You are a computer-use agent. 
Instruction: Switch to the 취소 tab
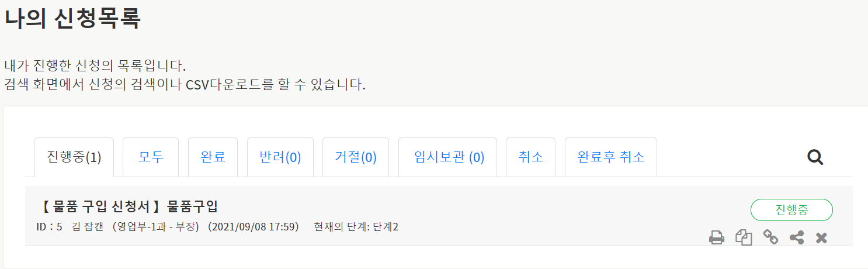530,157
